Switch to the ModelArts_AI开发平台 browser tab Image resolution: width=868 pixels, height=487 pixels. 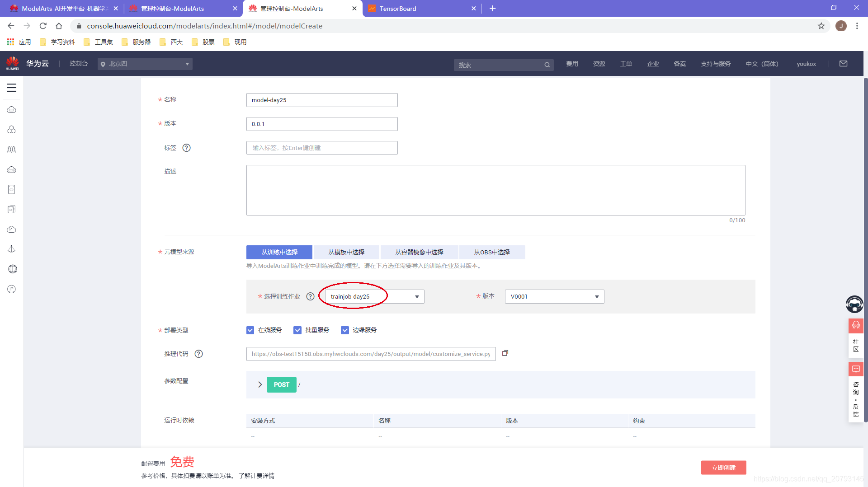pyautogui.click(x=63, y=9)
